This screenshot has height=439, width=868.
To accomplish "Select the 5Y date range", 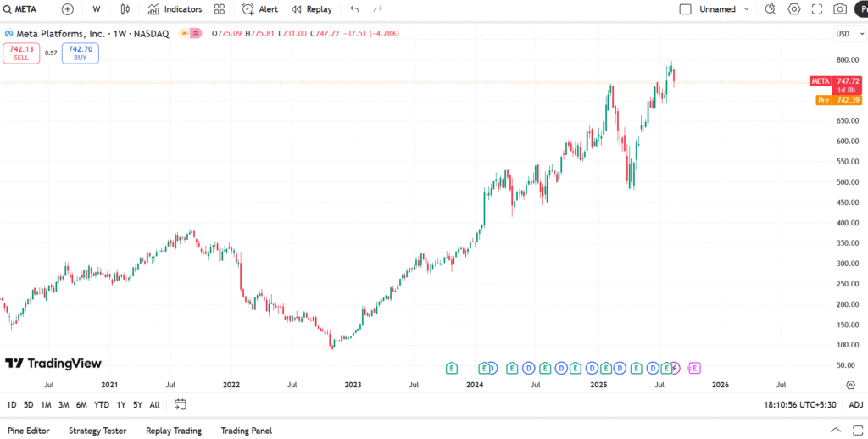I will 138,405.
